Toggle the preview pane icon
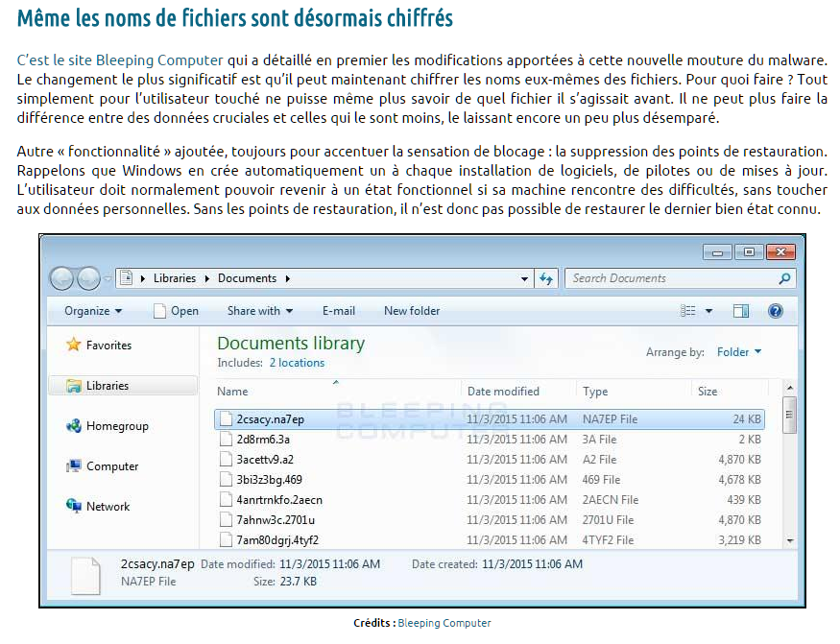The image size is (840, 644). click(741, 311)
